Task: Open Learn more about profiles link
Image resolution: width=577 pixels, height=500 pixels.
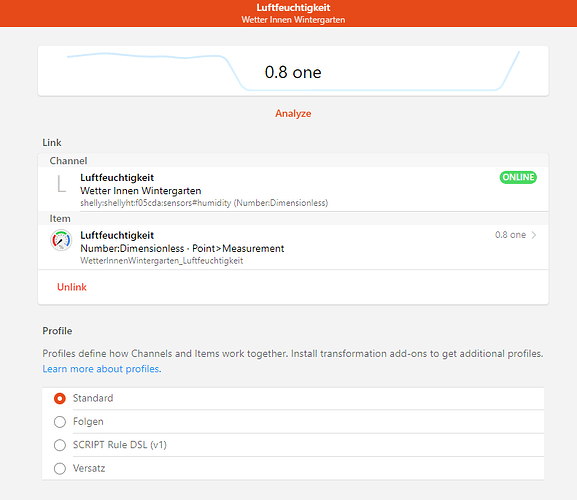Action: coord(102,369)
